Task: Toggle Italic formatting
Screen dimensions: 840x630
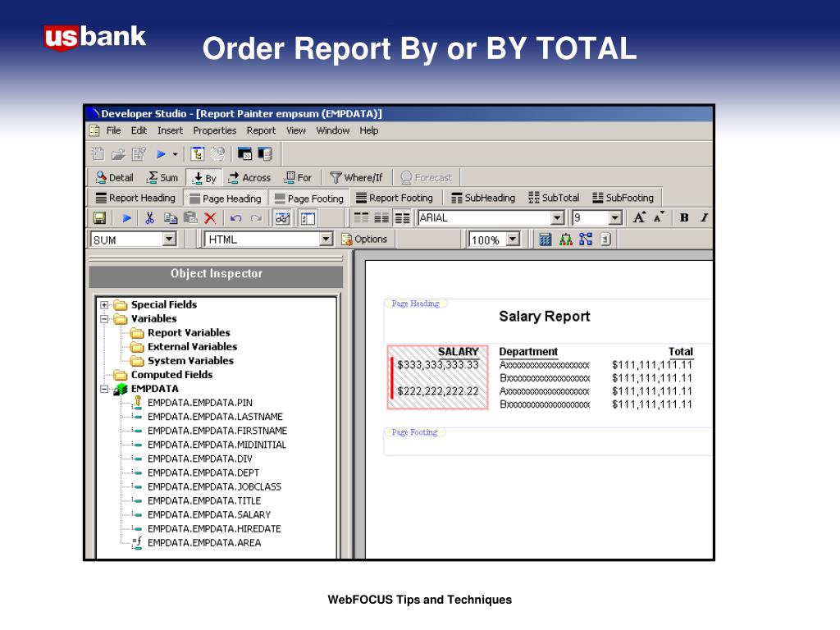Action: click(704, 217)
